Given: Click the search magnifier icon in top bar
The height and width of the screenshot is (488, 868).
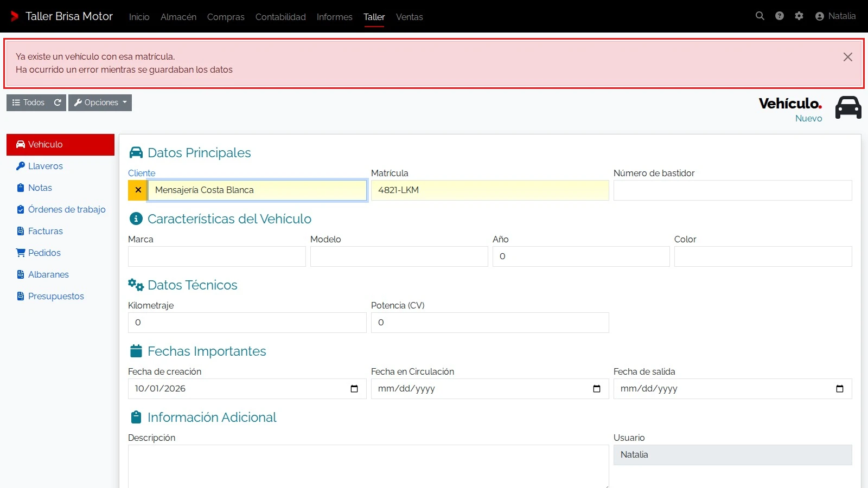Looking at the screenshot, I should pyautogui.click(x=760, y=16).
